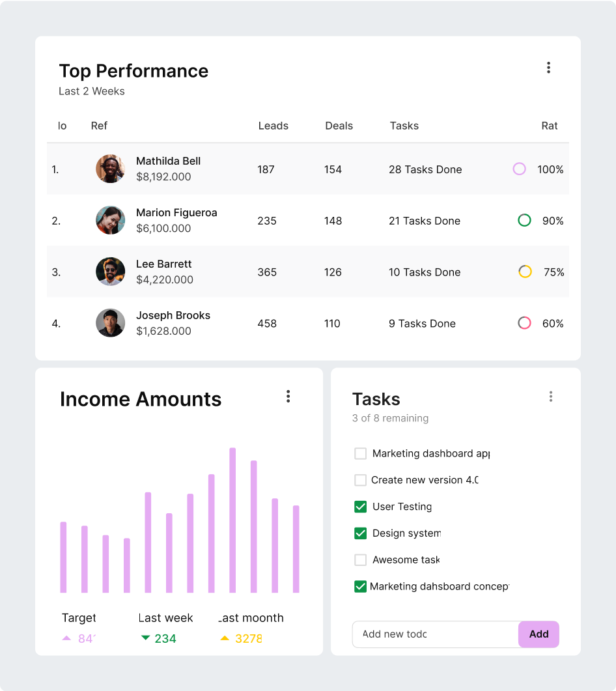Click the Last week green down arrow
This screenshot has height=691, width=616.
(x=145, y=638)
